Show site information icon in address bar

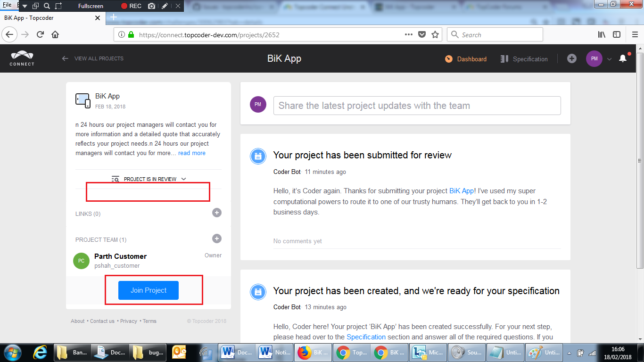click(x=122, y=34)
